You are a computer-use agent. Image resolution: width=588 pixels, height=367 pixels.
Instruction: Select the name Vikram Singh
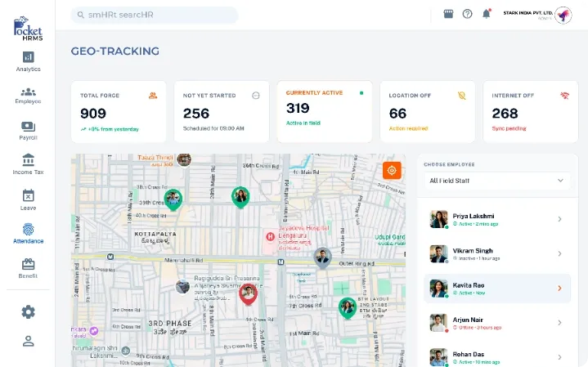point(473,251)
